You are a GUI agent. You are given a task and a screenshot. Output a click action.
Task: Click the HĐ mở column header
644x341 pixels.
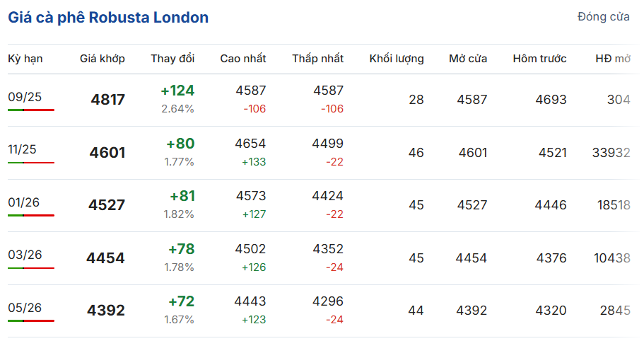613,59
